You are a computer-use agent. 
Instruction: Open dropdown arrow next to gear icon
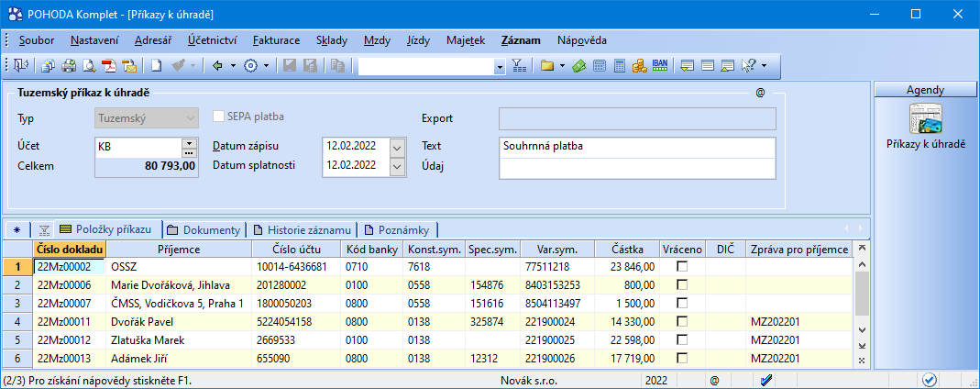coord(266,66)
